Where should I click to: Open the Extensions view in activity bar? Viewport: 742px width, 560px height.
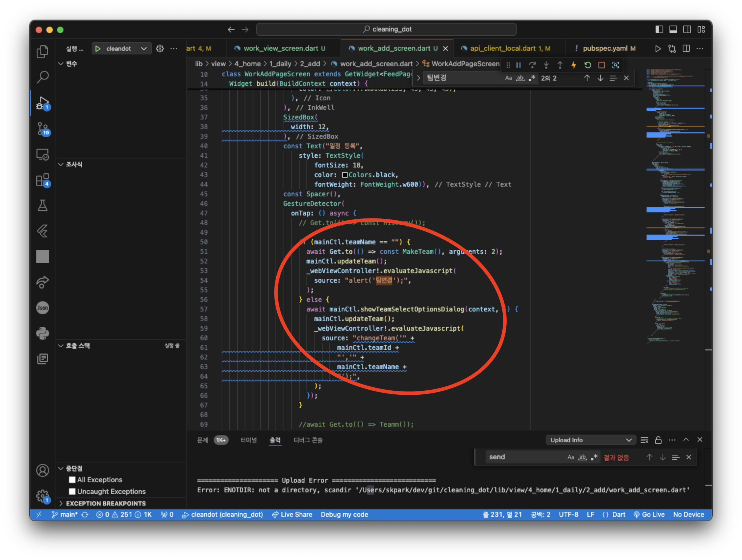tap(43, 180)
